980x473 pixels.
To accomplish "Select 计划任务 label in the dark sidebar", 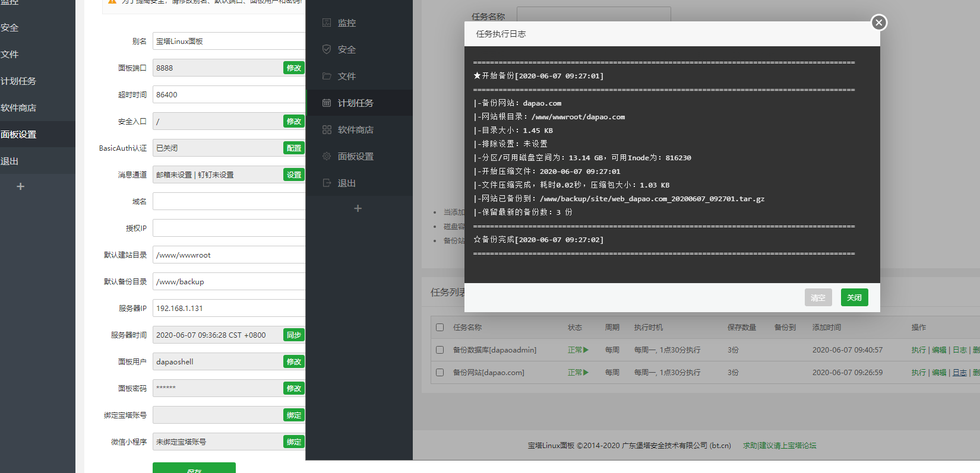I will (x=355, y=103).
